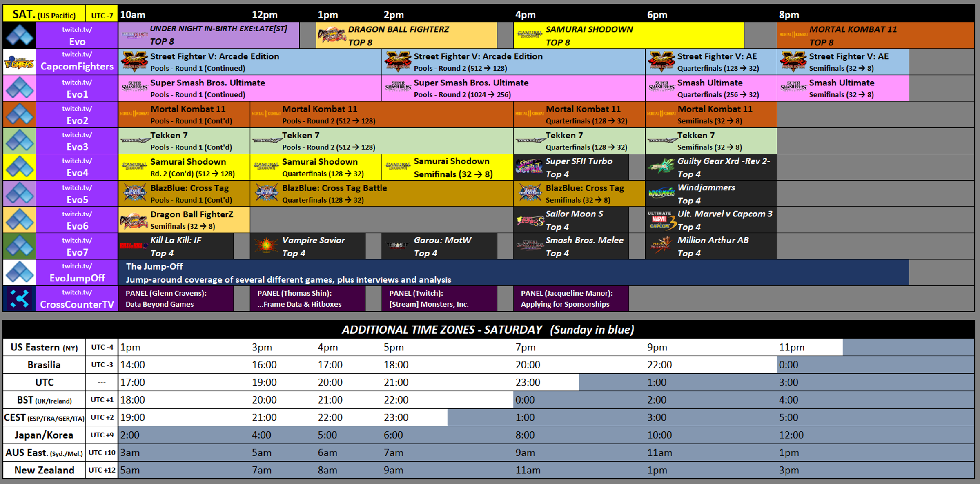Screen dimensions: 980x484
Task: Click the Samurai Shodown Top 8 logo
Action: tap(529, 34)
